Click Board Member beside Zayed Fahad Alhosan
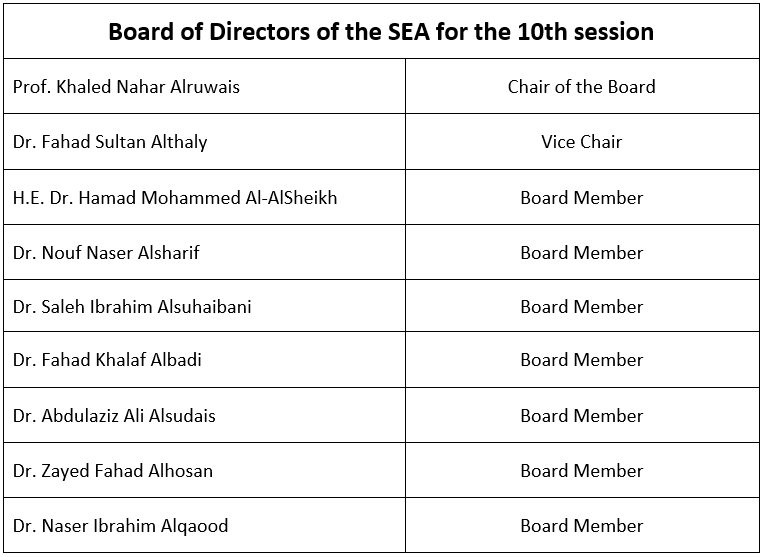The height and width of the screenshot is (557, 763). 581,470
